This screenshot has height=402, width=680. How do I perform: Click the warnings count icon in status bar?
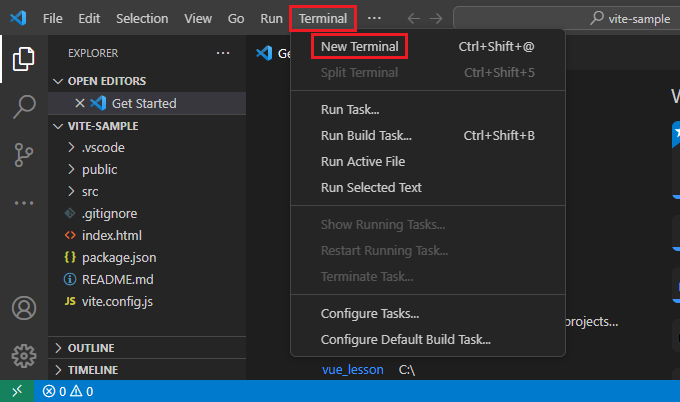click(x=76, y=392)
